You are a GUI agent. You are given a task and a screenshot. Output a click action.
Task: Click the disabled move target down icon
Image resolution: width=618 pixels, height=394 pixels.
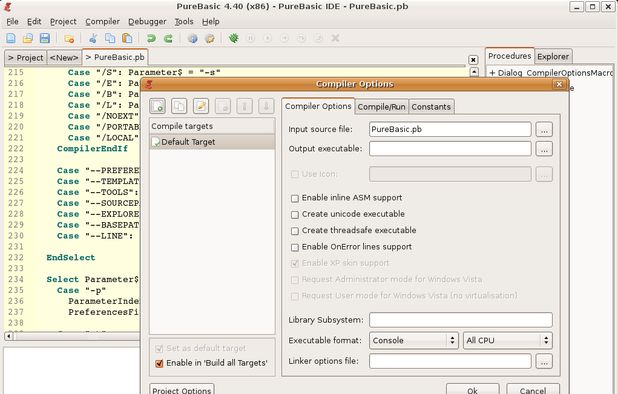(266, 106)
